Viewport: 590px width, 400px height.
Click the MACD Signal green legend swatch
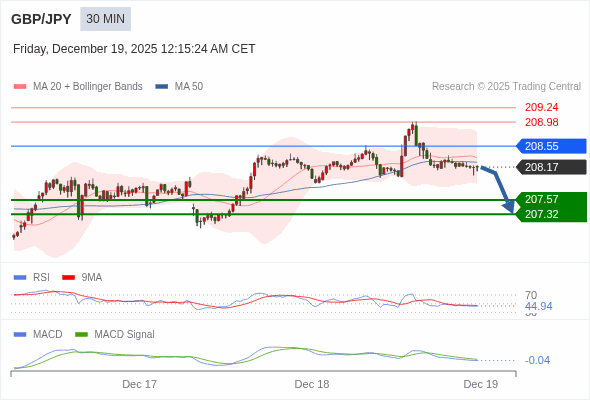coord(81,335)
